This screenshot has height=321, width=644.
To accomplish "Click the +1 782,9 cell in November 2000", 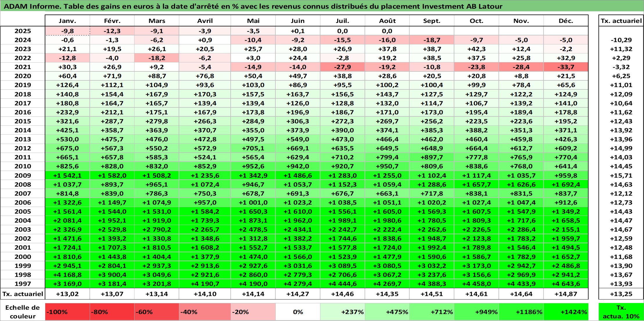I will pos(521,257).
